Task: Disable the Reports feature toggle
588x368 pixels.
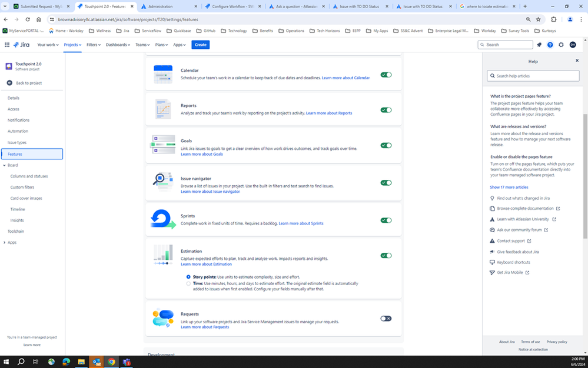Action: [x=386, y=110]
